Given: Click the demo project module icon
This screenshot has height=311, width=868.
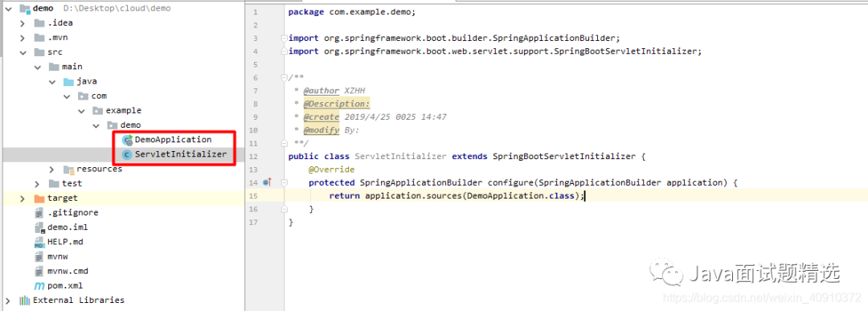Looking at the screenshot, I should 24,8.
